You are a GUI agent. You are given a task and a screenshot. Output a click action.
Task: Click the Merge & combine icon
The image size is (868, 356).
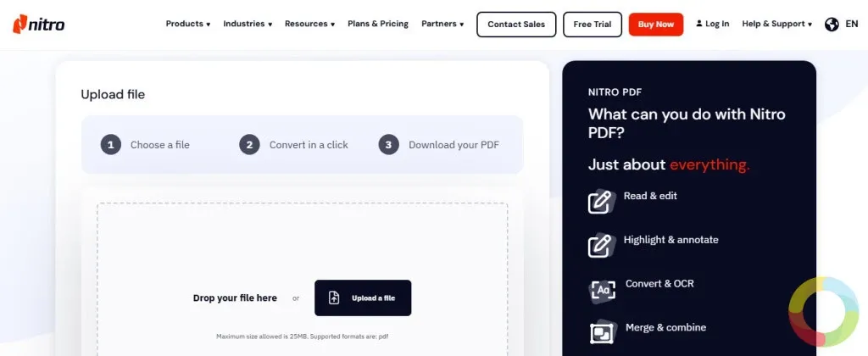[603, 333]
